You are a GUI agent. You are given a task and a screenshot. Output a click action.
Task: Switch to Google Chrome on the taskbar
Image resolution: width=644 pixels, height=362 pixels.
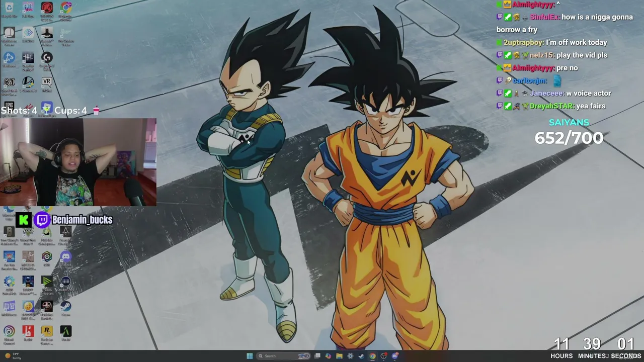click(372, 356)
